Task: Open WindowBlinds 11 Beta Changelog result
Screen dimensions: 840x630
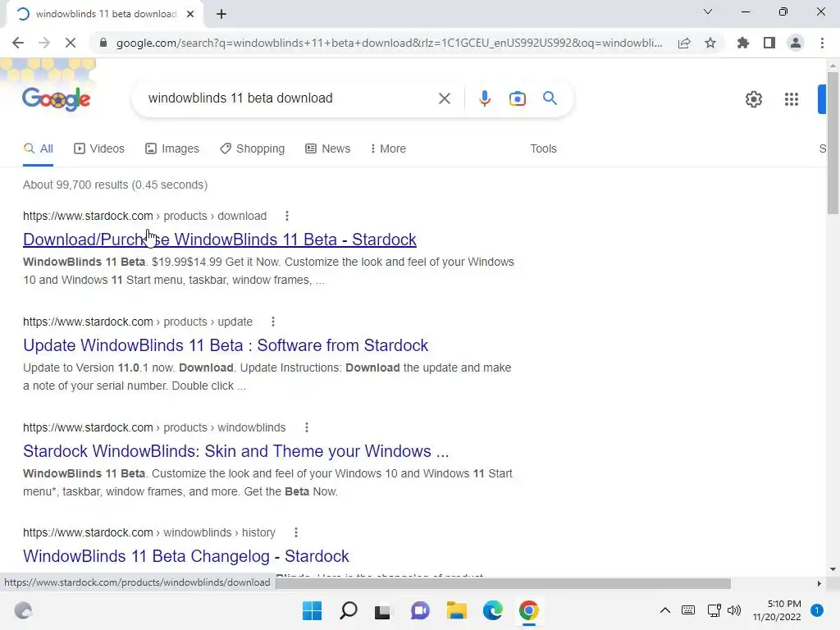Action: [x=186, y=556]
